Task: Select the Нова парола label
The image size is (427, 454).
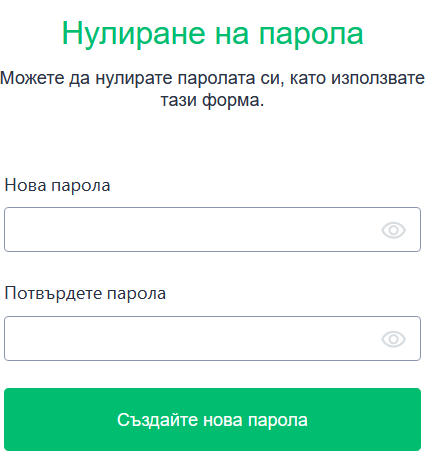Action: [57, 185]
